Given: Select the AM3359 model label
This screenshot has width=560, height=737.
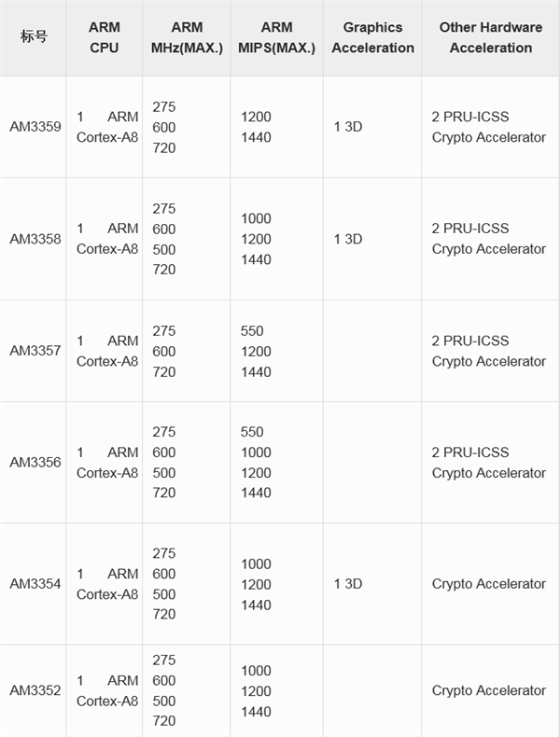Looking at the screenshot, I should click(35, 127).
